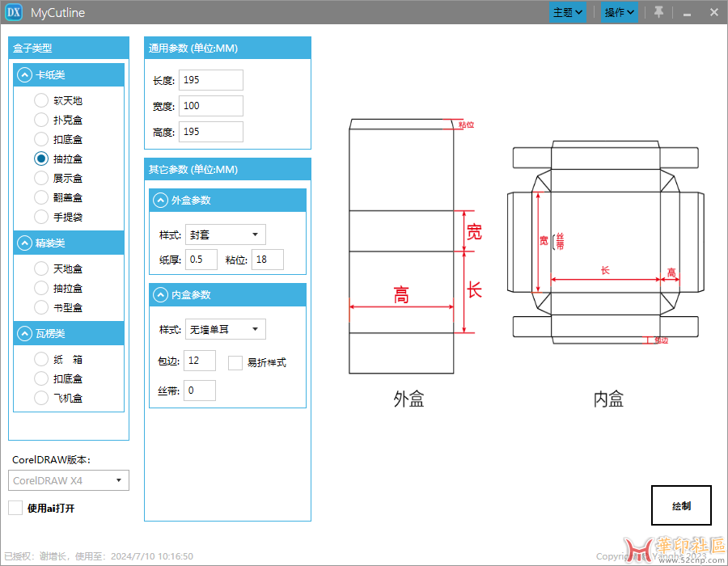Open the outer box 样式 封套 dropdown
The width and height of the screenshot is (728, 566).
click(225, 235)
